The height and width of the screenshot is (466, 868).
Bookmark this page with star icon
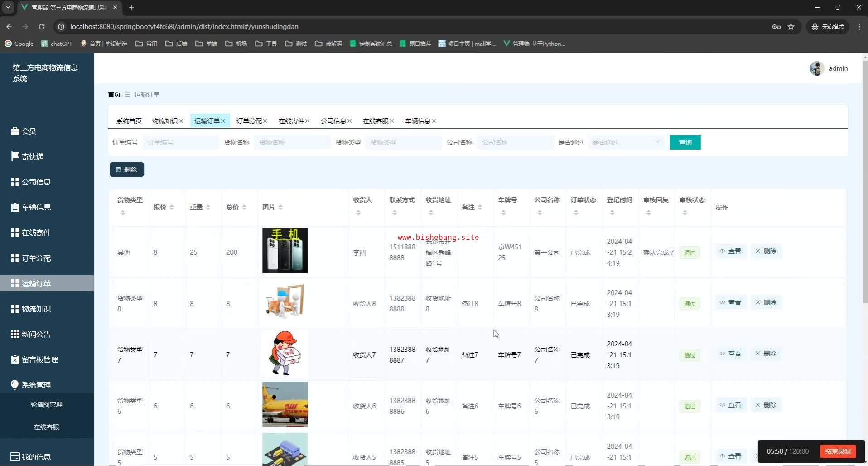(x=791, y=27)
